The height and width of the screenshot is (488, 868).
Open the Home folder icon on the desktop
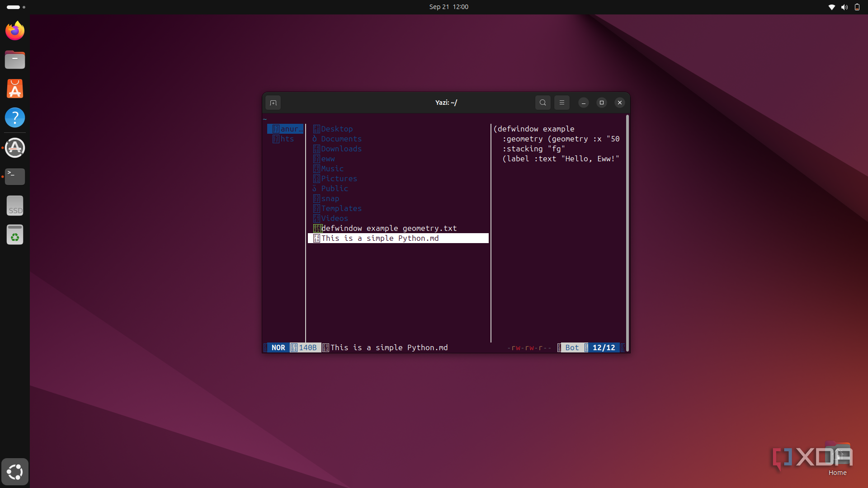[838, 459]
